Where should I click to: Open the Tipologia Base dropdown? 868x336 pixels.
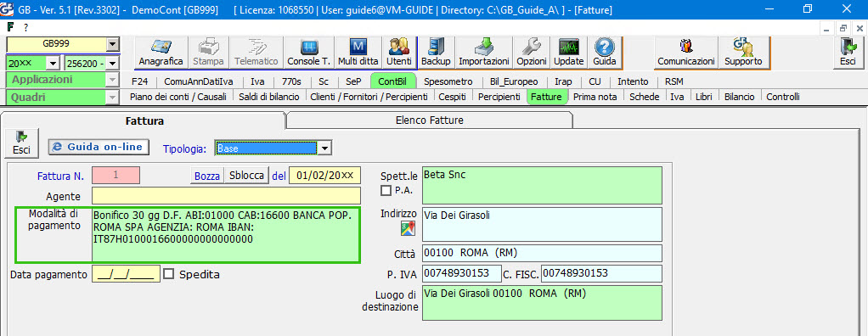pyautogui.click(x=325, y=148)
